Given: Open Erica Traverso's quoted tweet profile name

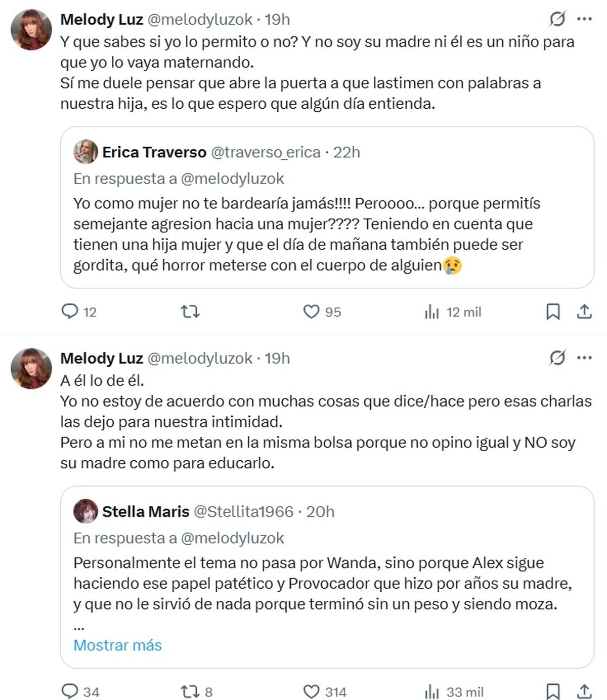Looking at the screenshot, I should point(154,152).
